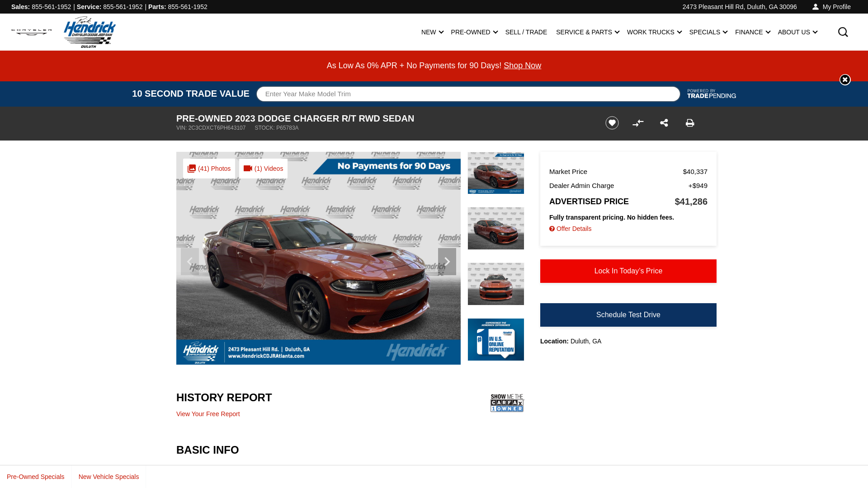Select online reputation thumbnail image

[x=496, y=339]
